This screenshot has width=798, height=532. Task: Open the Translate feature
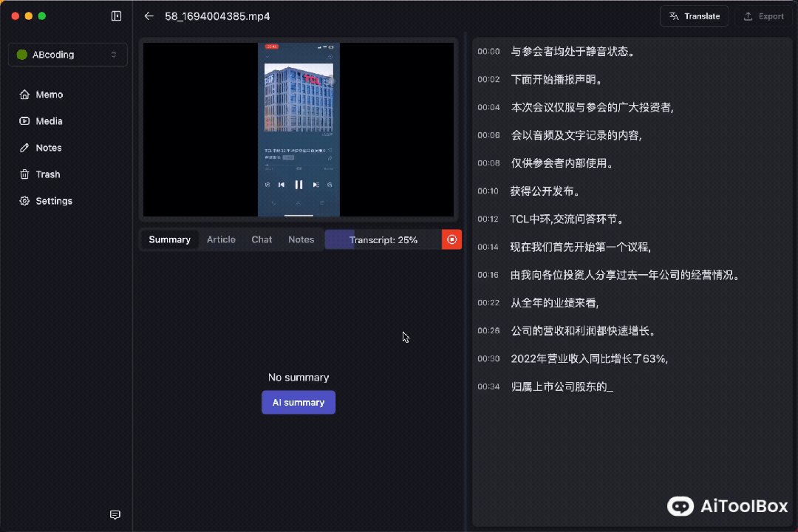(694, 16)
